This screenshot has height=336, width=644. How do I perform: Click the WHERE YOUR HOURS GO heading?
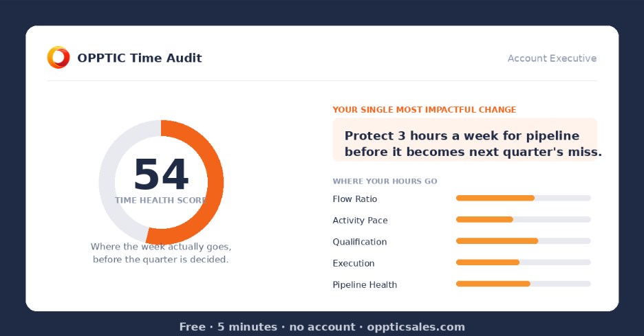(385, 181)
